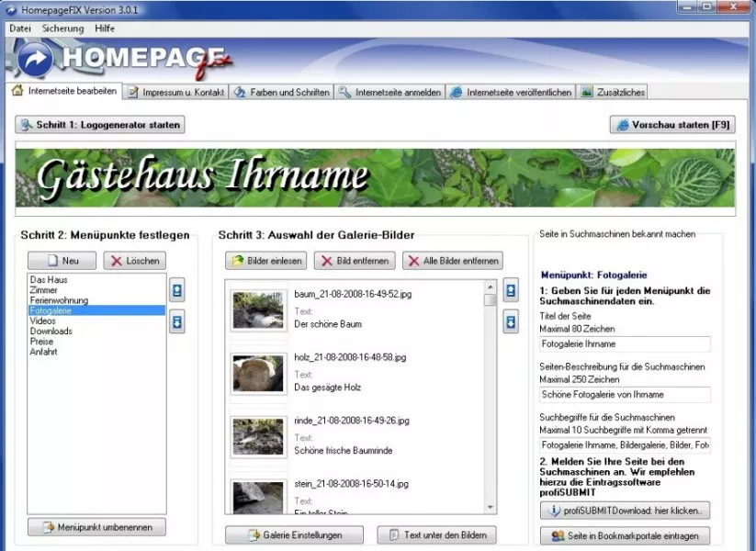Move gallery image up with arrow icon
Screen dimensions: 756x551
(x=511, y=292)
